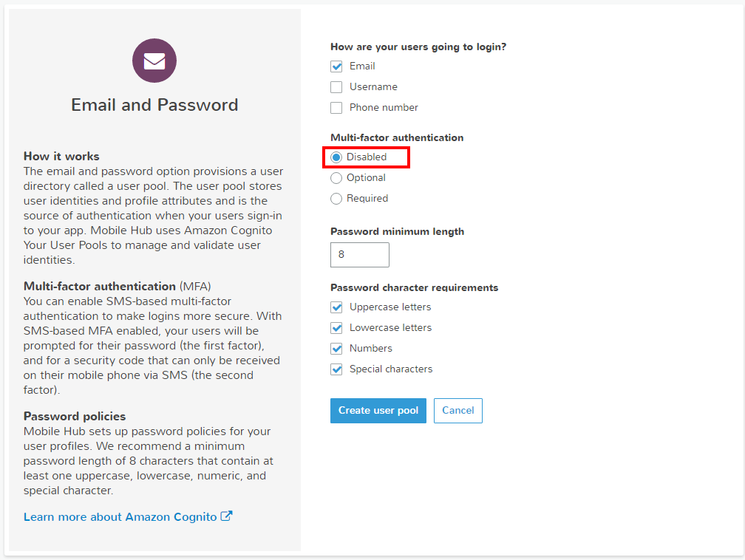The width and height of the screenshot is (745, 560).
Task: Click the Special characters label text
Action: [x=391, y=369]
